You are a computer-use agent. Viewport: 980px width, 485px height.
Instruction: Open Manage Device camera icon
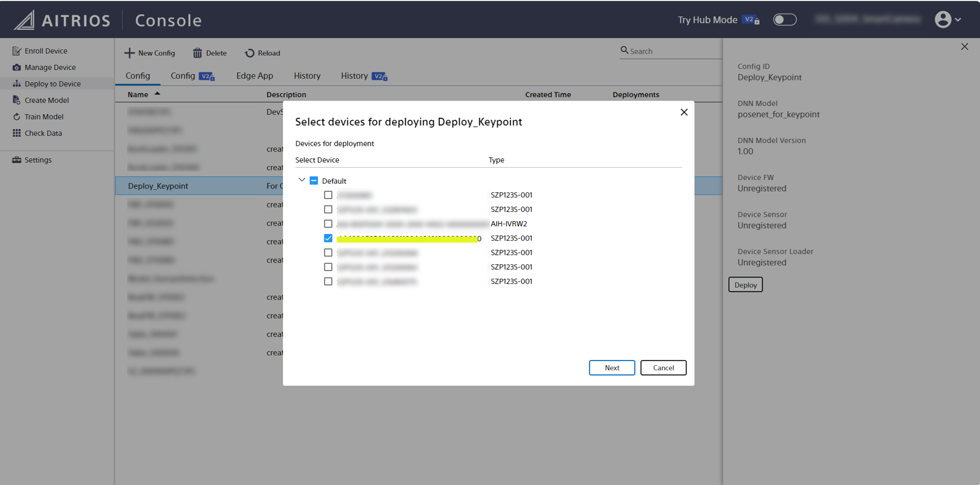click(x=16, y=67)
